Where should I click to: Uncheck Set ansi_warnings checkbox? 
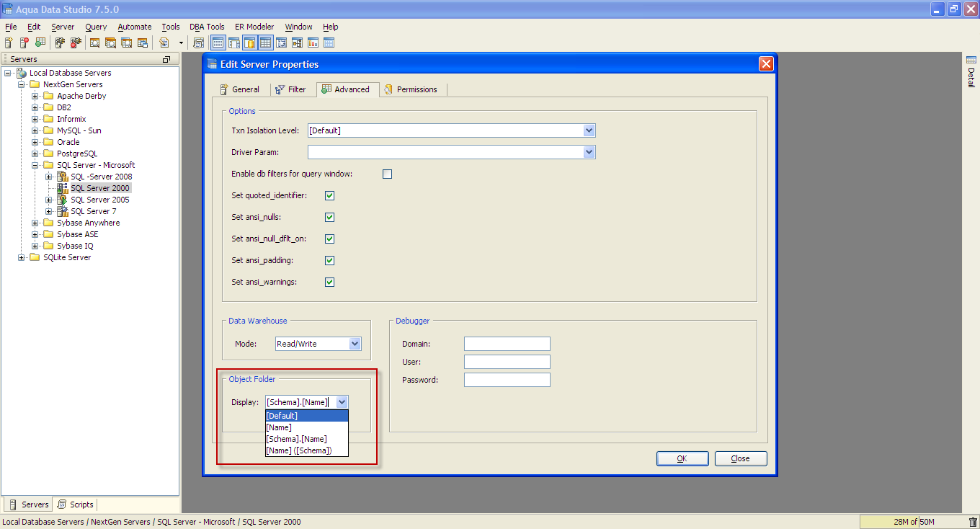330,282
